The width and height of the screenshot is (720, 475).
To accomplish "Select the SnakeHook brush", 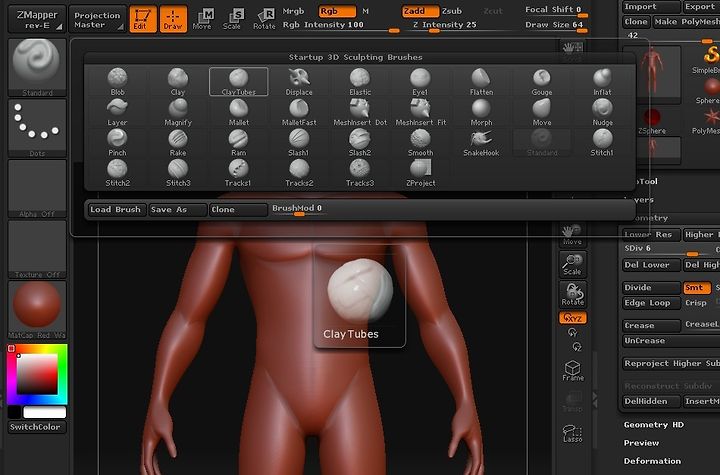I will [x=481, y=143].
